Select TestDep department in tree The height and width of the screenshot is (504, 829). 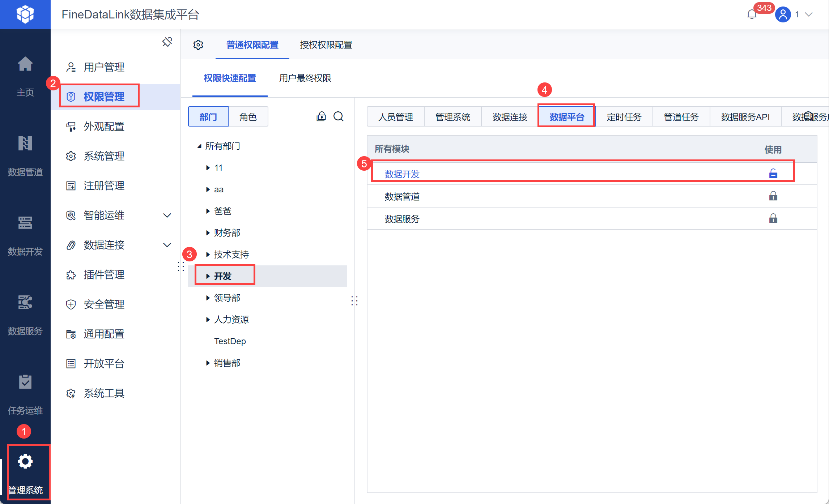(230, 341)
